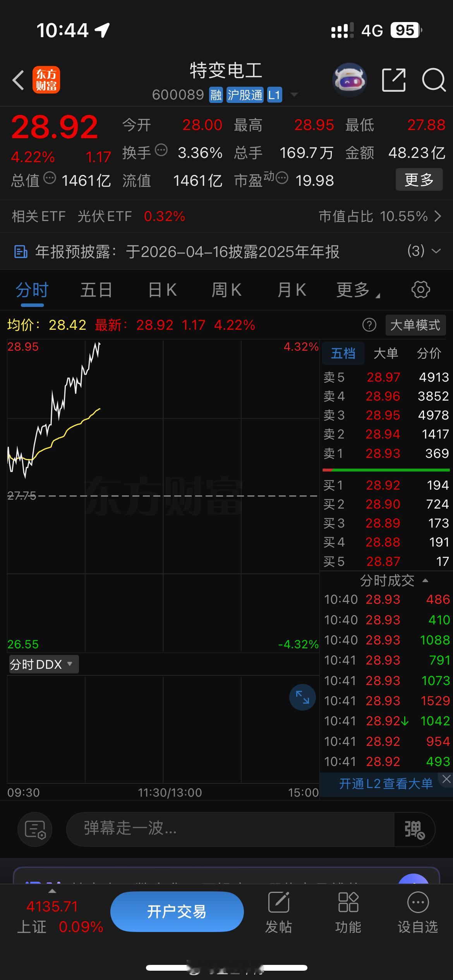Close the L2 promotion banner
This screenshot has width=453, height=980.
[446, 779]
